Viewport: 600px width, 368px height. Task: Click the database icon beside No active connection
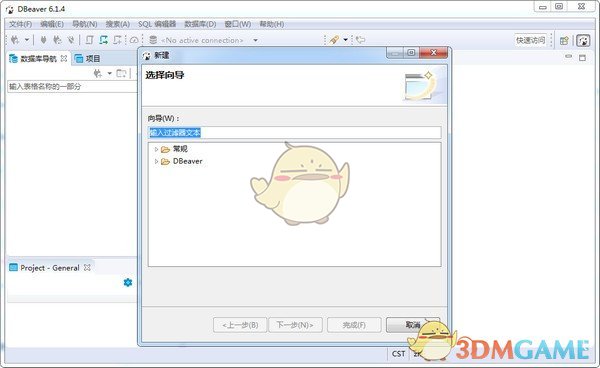coord(153,40)
